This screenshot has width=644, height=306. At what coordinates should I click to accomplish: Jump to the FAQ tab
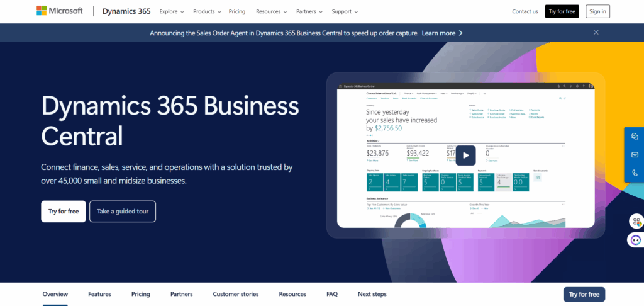pos(332,294)
